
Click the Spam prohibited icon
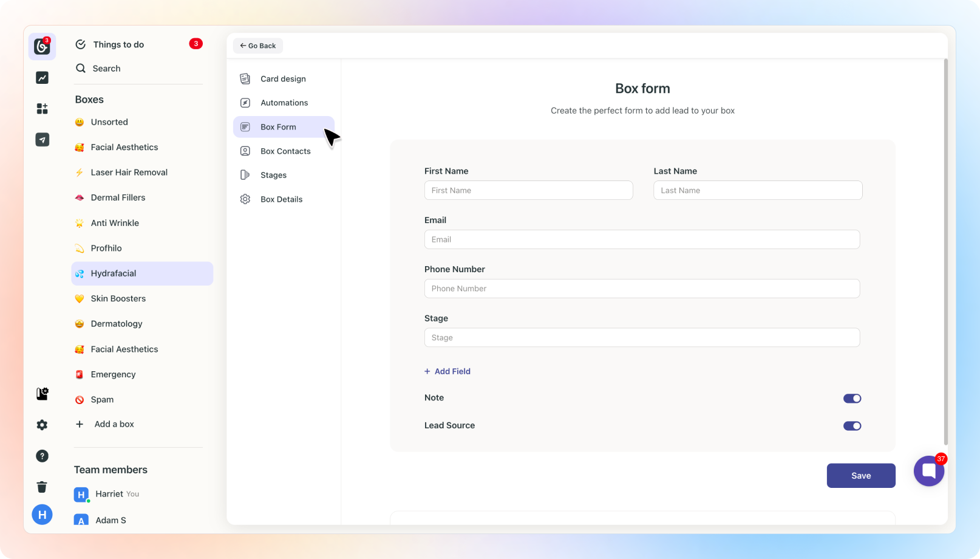80,400
